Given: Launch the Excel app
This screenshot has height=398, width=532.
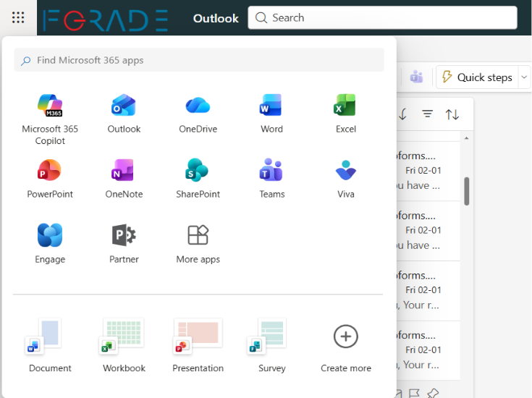Looking at the screenshot, I should (x=345, y=114).
